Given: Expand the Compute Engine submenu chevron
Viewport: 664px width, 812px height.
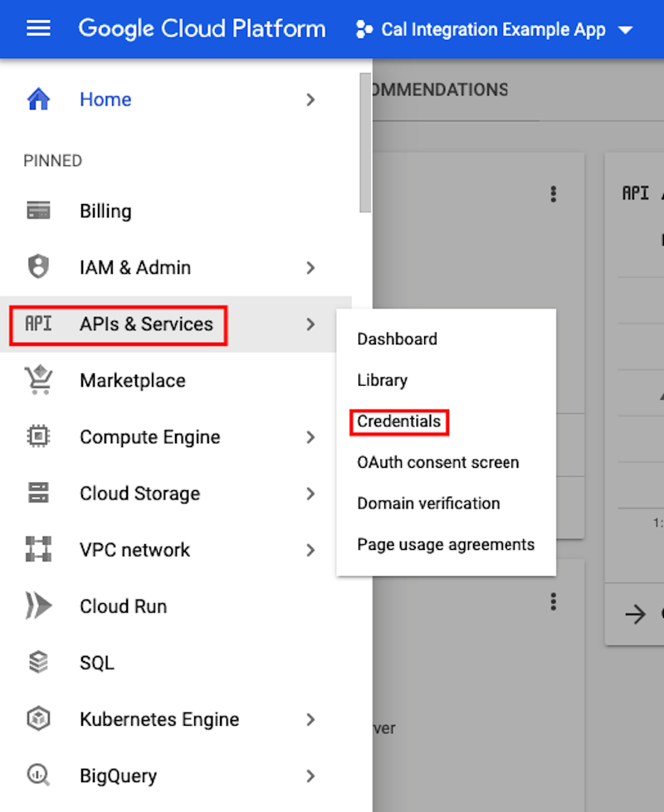Looking at the screenshot, I should pyautogui.click(x=310, y=436).
